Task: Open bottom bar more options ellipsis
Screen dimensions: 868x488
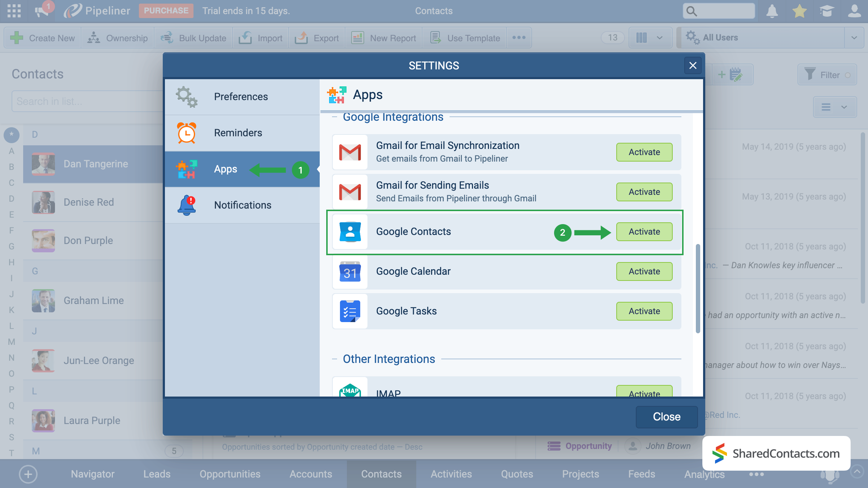Action: (756, 475)
